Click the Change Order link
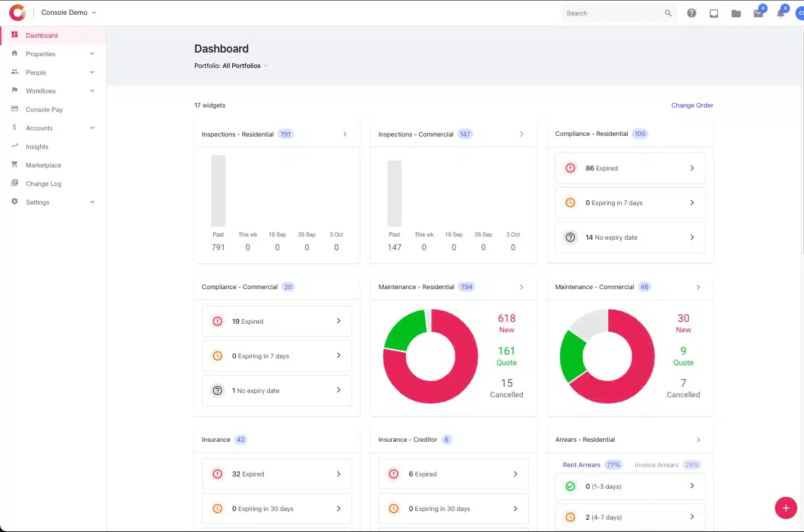 tap(692, 105)
